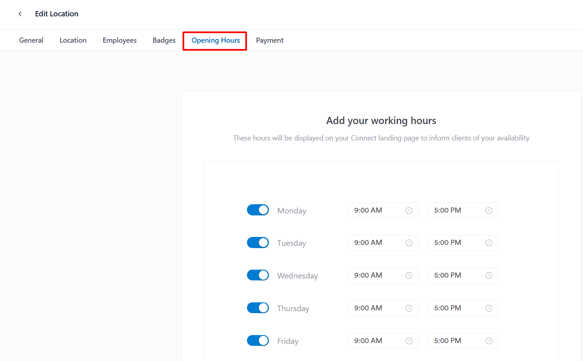The width and height of the screenshot is (583, 361).
Task: Open Wednesday end time clock icon
Action: [489, 275]
